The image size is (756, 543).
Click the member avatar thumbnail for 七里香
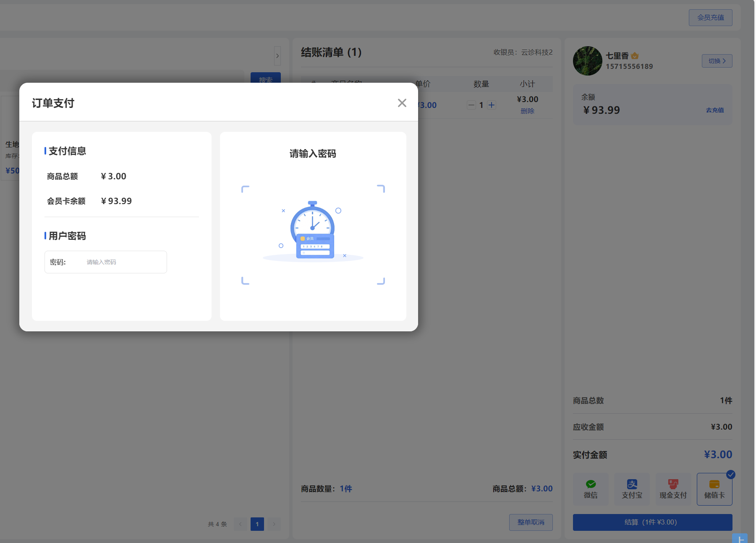(x=587, y=60)
